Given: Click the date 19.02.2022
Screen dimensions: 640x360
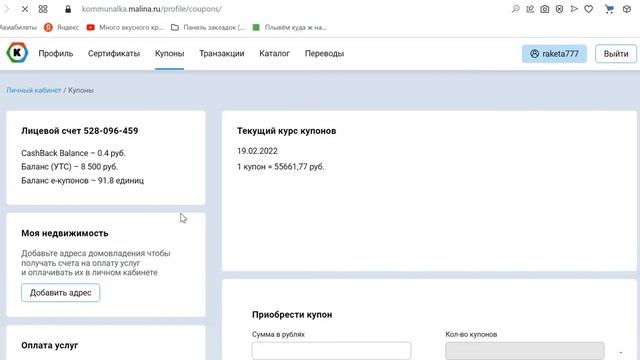Looking at the screenshot, I should coord(257,151).
